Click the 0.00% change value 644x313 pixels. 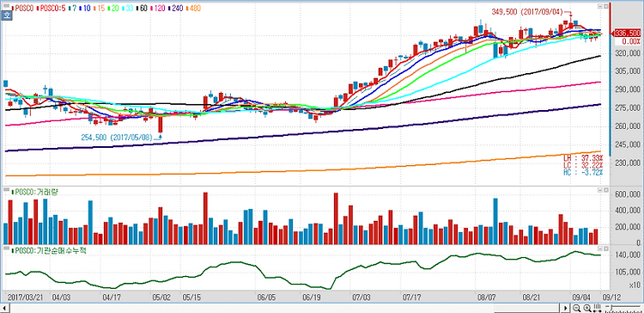(x=631, y=41)
